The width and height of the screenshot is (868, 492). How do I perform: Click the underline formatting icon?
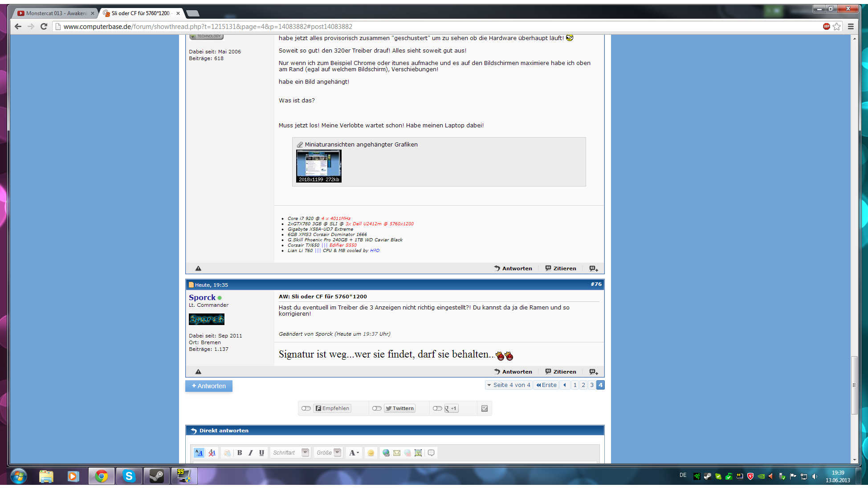(261, 453)
